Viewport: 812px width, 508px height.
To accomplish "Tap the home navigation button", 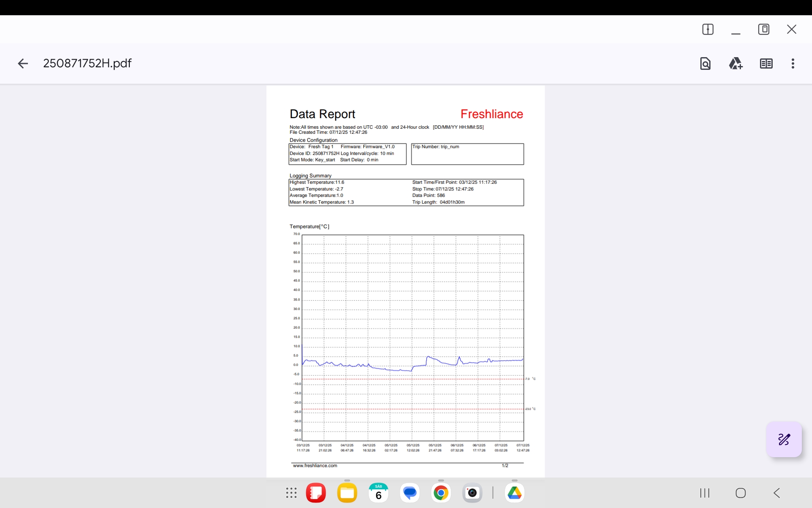I will [741, 493].
